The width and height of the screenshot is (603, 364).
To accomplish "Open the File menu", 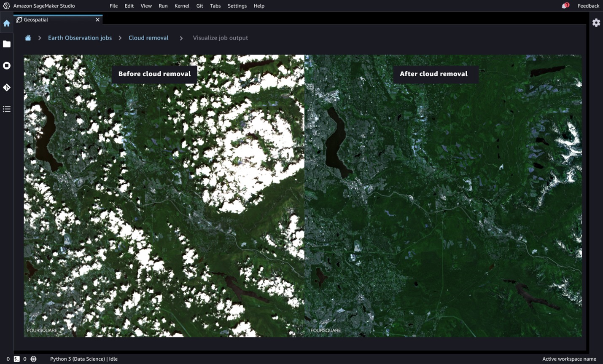I will click(x=113, y=6).
